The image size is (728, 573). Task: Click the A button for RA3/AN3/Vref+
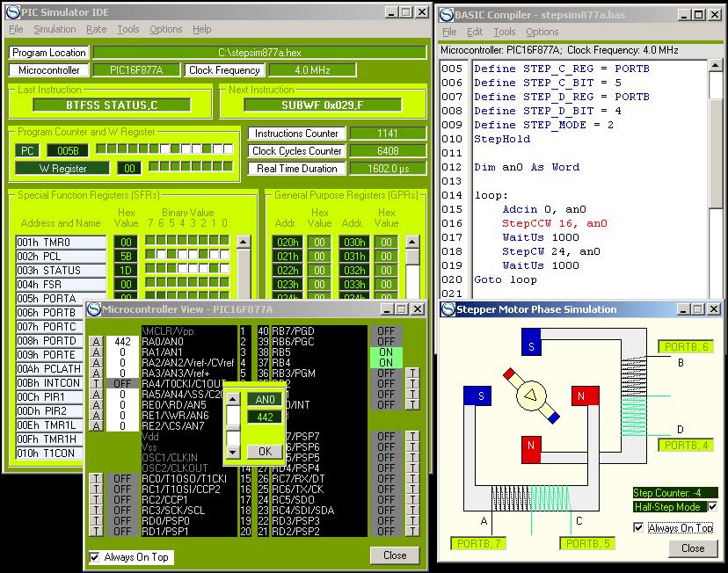96,374
